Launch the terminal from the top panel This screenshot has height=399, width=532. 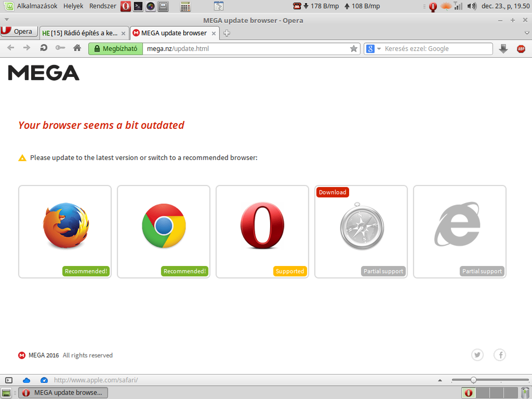pos(138,6)
